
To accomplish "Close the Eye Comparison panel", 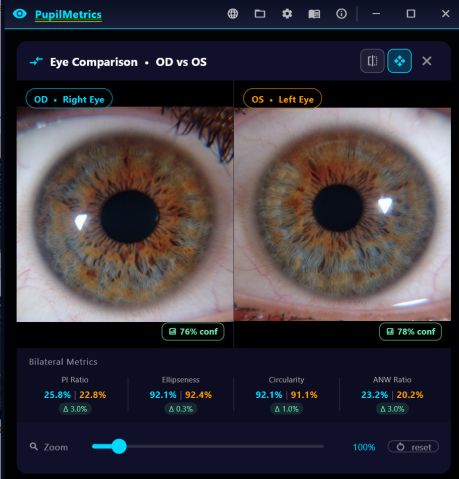I will click(427, 61).
